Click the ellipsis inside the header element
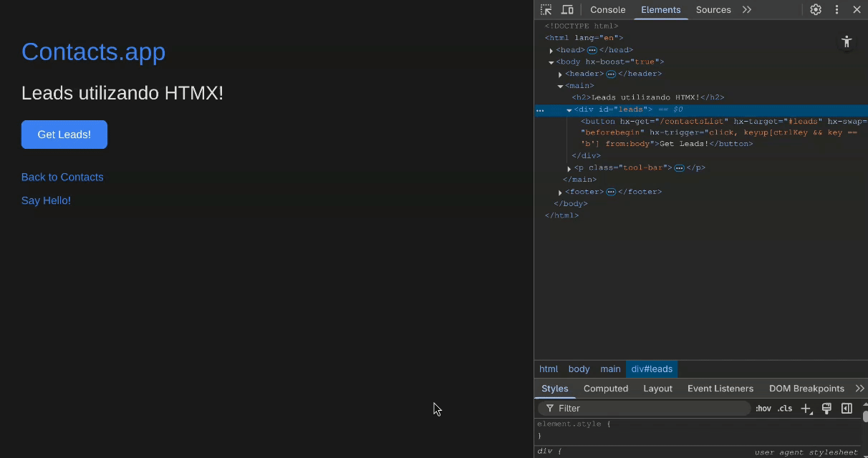Screen dimensions: 868x458 (611, 74)
